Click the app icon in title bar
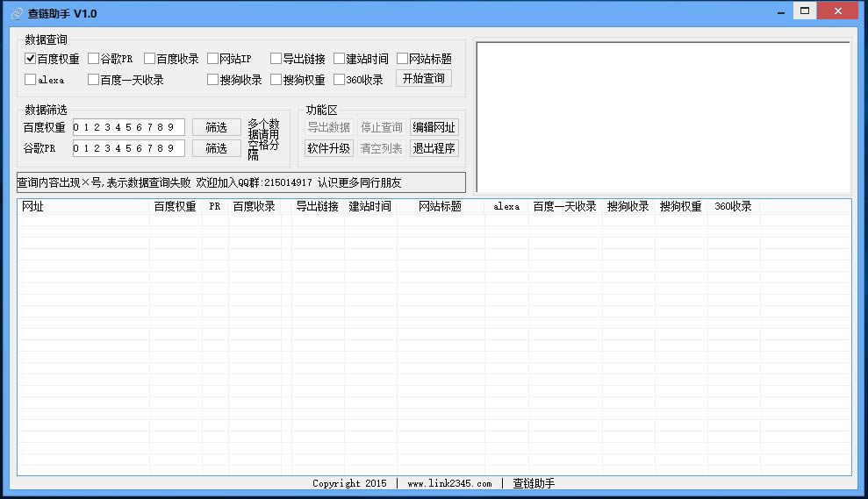Screen dimensions: 868x499 (17, 13)
